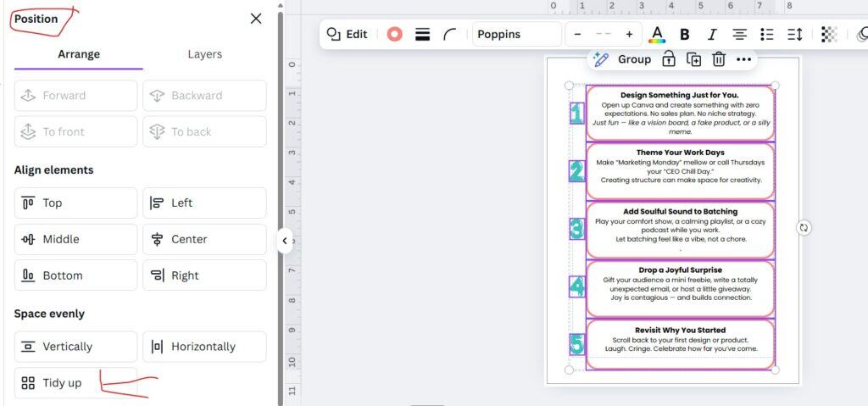The image size is (868, 406).
Task: Click the Tidy up button
Action: [75, 383]
